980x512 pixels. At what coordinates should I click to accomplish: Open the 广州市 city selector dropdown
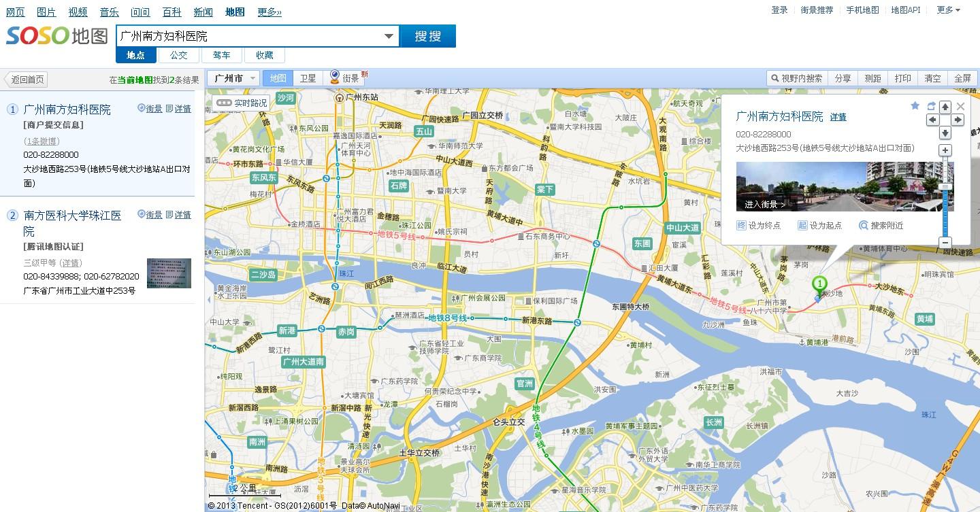coord(233,78)
